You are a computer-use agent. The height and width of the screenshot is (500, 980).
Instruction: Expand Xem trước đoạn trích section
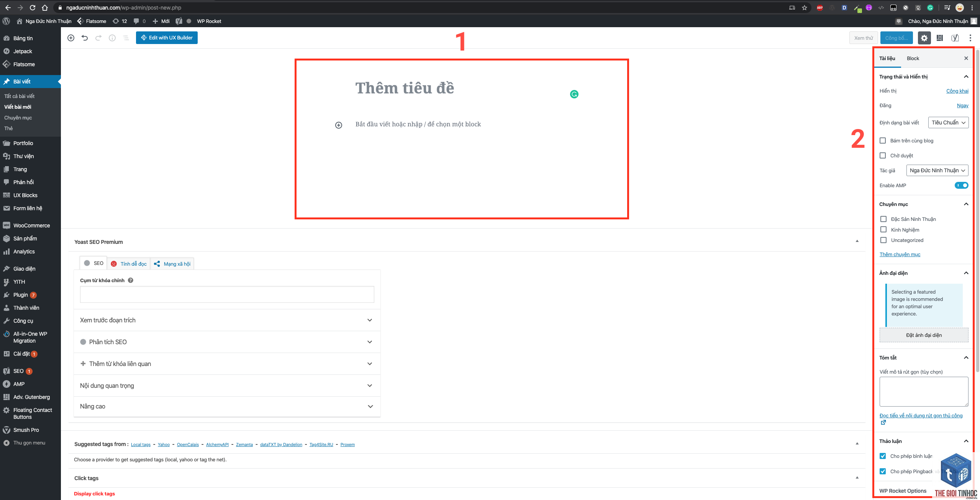(x=227, y=320)
